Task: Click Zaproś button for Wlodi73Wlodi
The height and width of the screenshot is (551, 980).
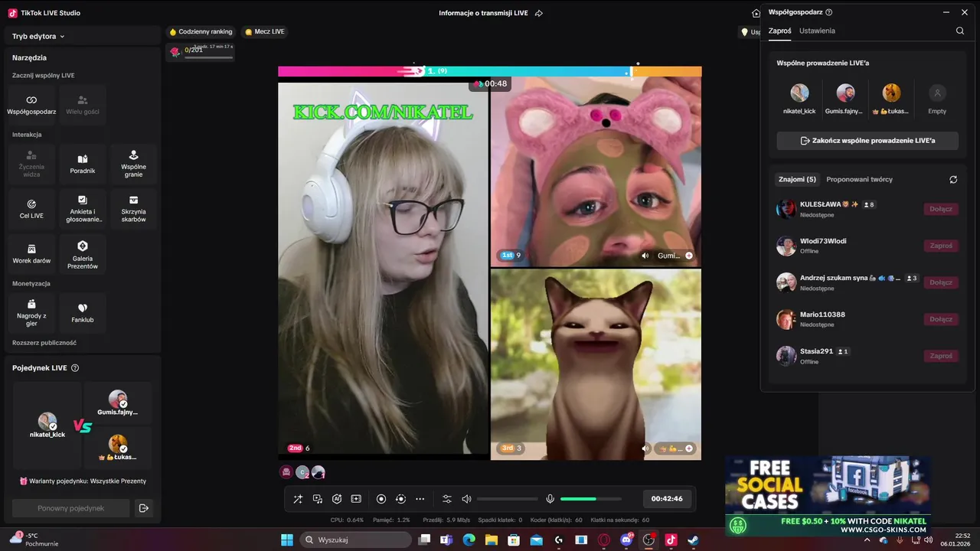Action: 941,246
